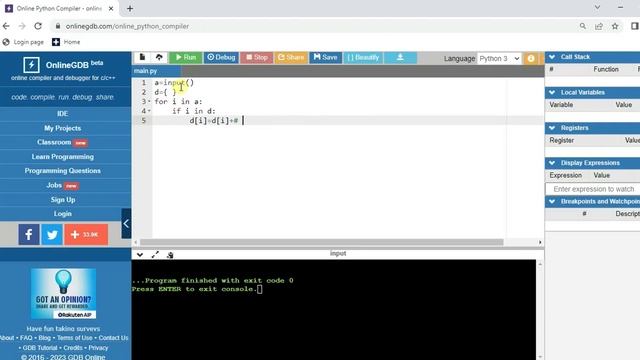Image resolution: width=640 pixels, height=360 pixels.
Task: Click Sign Up in the sidebar
Action: tap(62, 200)
